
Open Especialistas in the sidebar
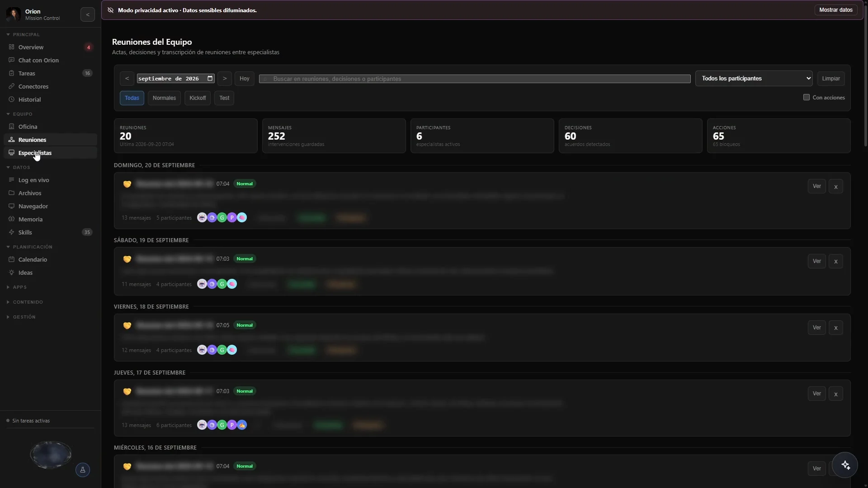pos(50,153)
